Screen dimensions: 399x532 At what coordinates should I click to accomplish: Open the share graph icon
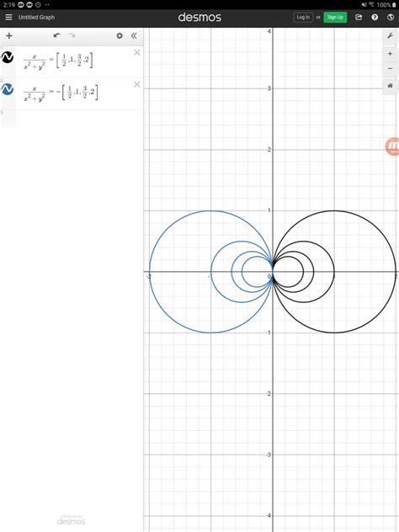pyautogui.click(x=359, y=18)
